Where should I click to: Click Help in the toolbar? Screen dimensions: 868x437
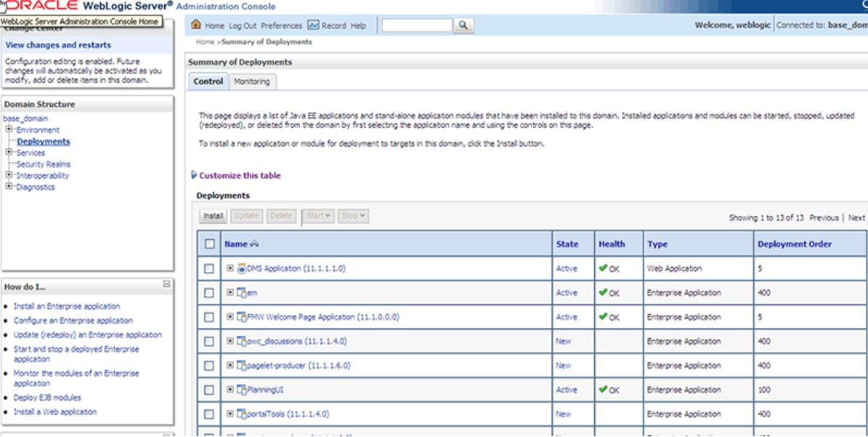click(358, 25)
